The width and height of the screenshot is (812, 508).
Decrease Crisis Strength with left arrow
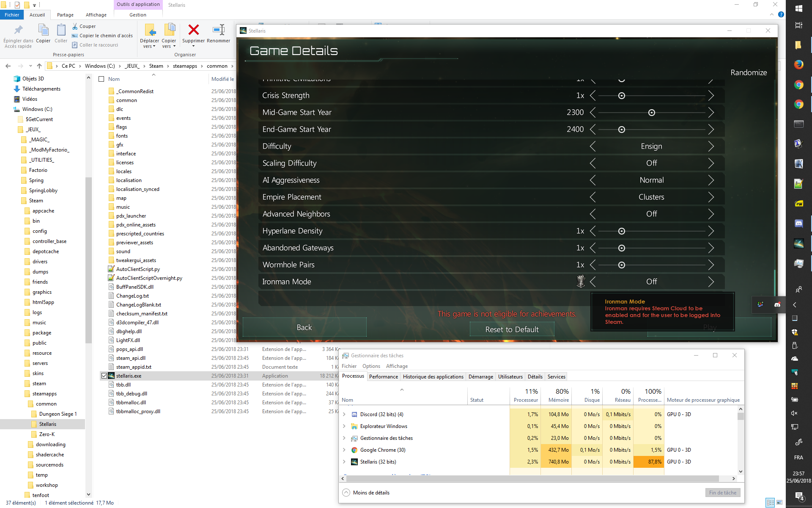[x=593, y=96]
